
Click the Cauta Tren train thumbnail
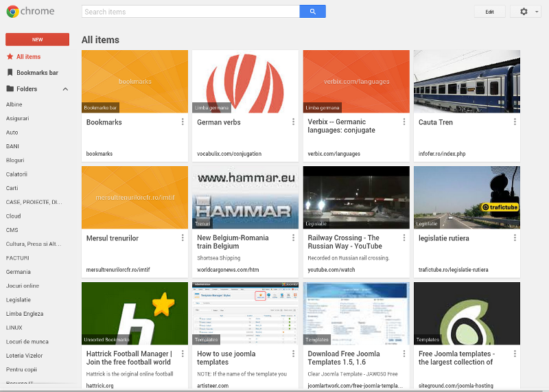pyautogui.click(x=467, y=81)
